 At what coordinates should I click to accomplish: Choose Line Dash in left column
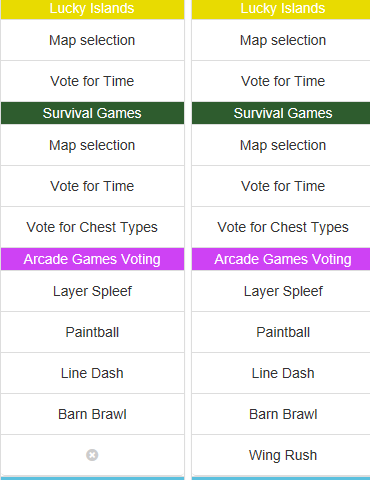[x=92, y=373]
